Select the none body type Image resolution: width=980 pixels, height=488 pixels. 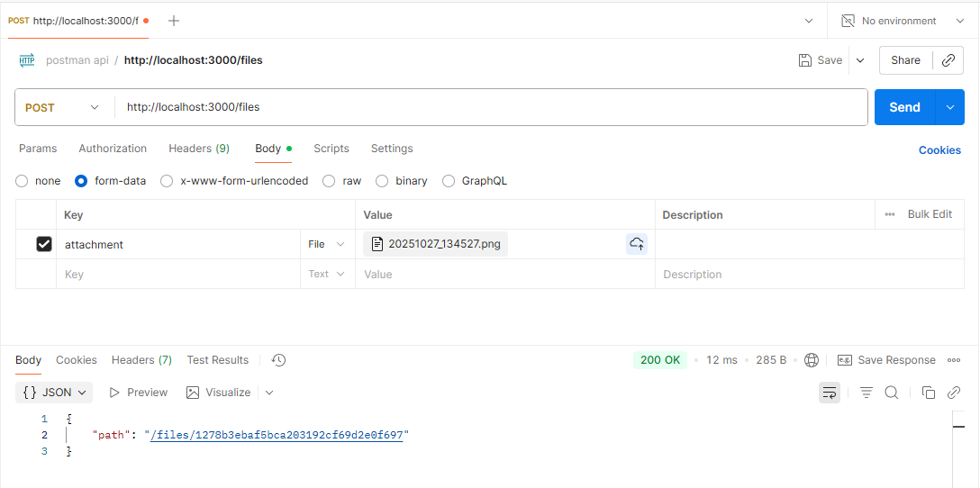click(x=22, y=181)
